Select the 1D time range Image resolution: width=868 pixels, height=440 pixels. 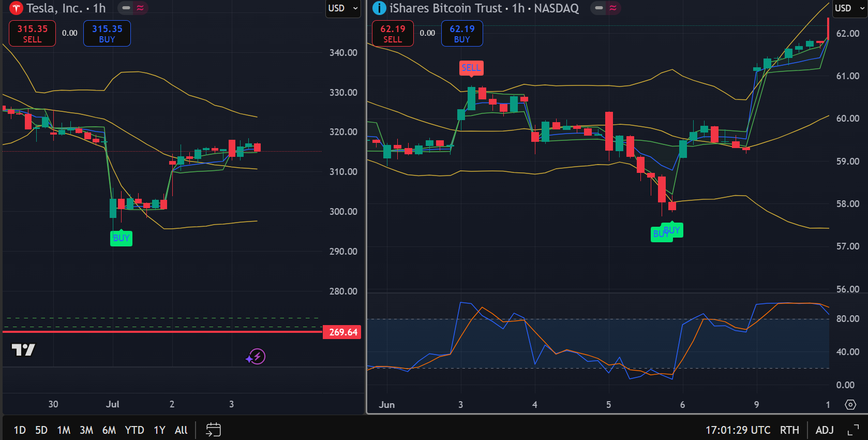[20, 430]
